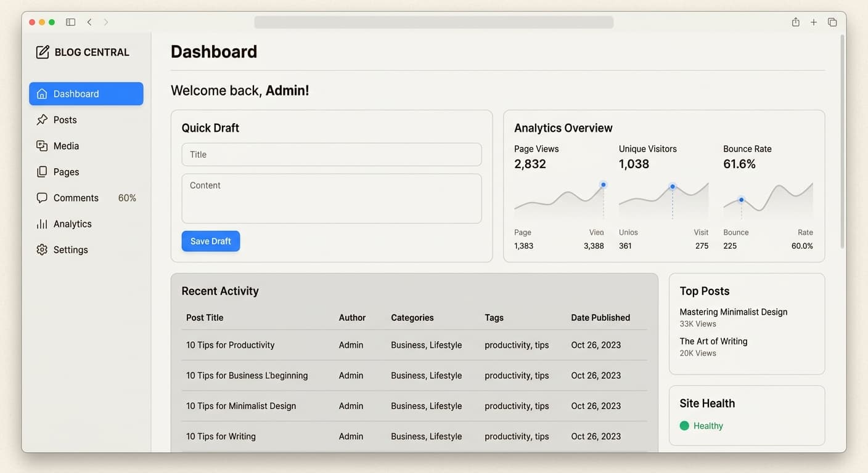This screenshot has width=868, height=473.
Task: Open a new browser tab with plus
Action: [814, 22]
